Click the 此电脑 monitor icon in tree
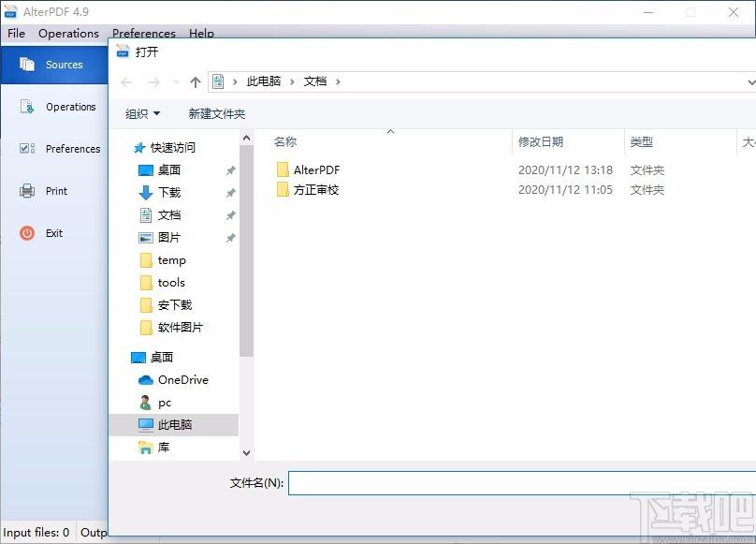Image resolution: width=756 pixels, height=544 pixels. click(146, 425)
